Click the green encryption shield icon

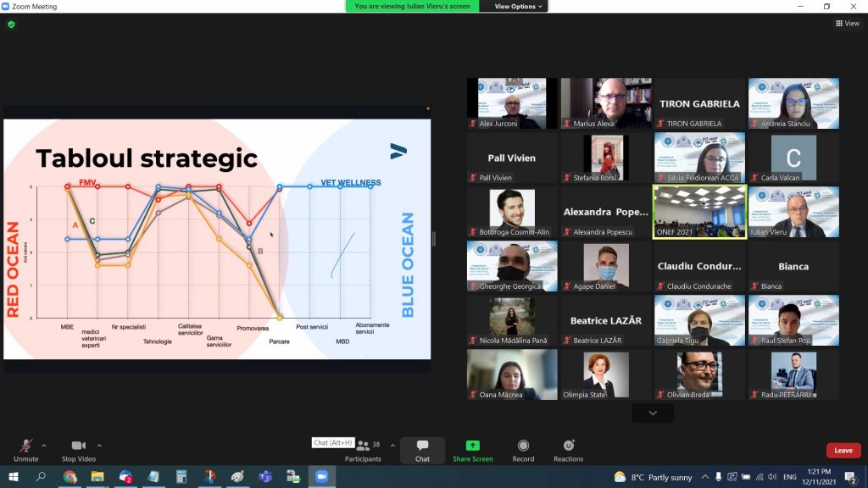pos(11,25)
